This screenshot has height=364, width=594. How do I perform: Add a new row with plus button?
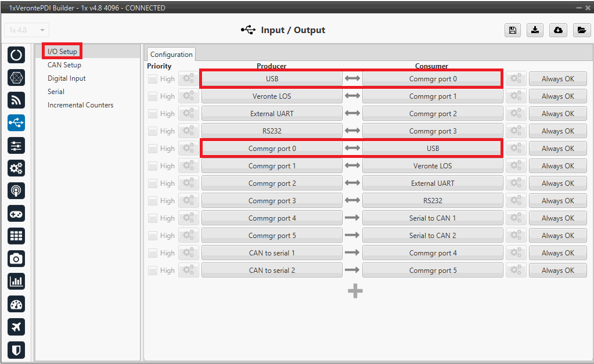click(x=355, y=291)
